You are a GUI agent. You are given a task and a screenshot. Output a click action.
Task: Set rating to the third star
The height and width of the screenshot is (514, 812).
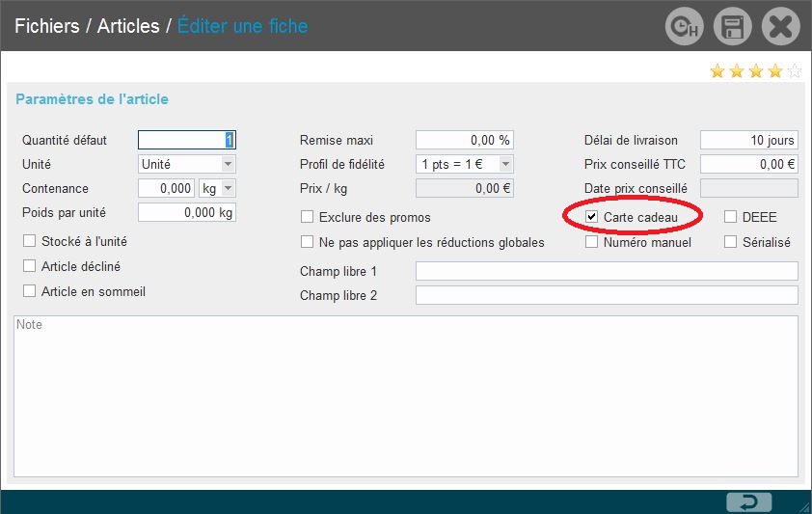[x=756, y=71]
